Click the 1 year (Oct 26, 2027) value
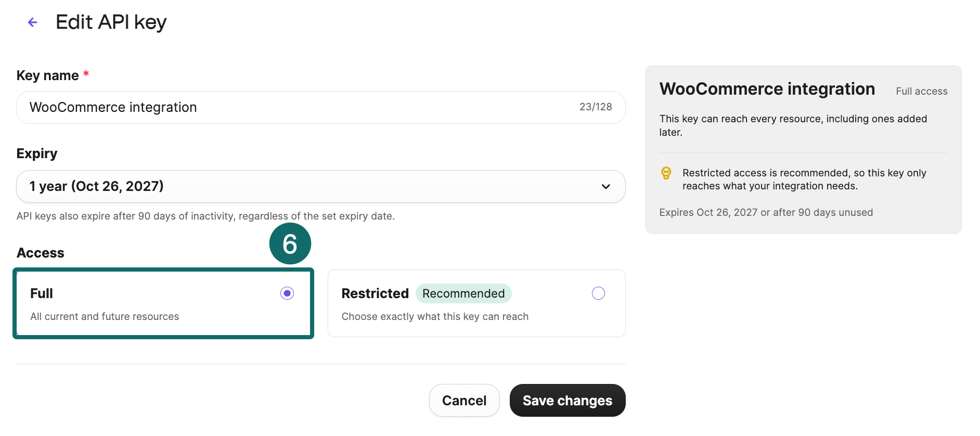The width and height of the screenshot is (980, 436). 97,186
